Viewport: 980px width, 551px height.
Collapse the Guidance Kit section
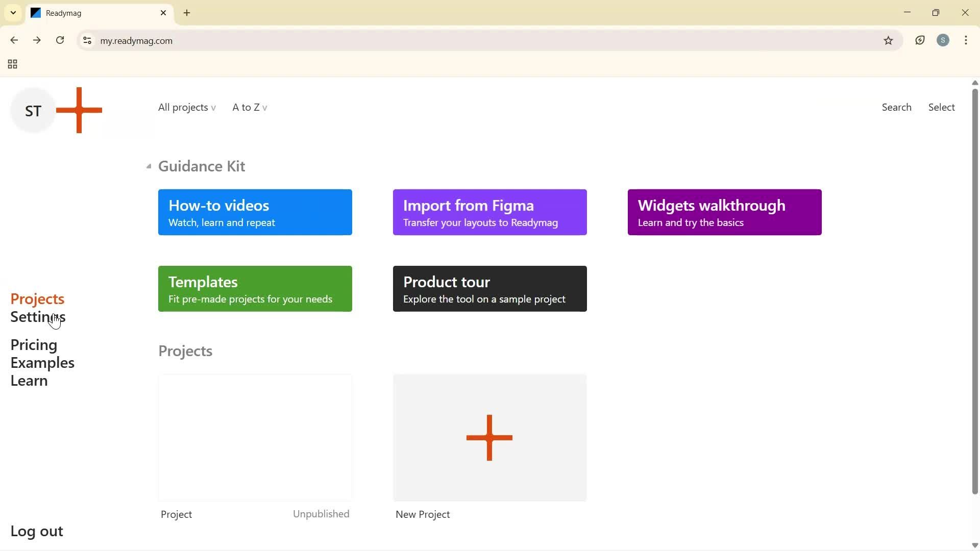(x=148, y=166)
